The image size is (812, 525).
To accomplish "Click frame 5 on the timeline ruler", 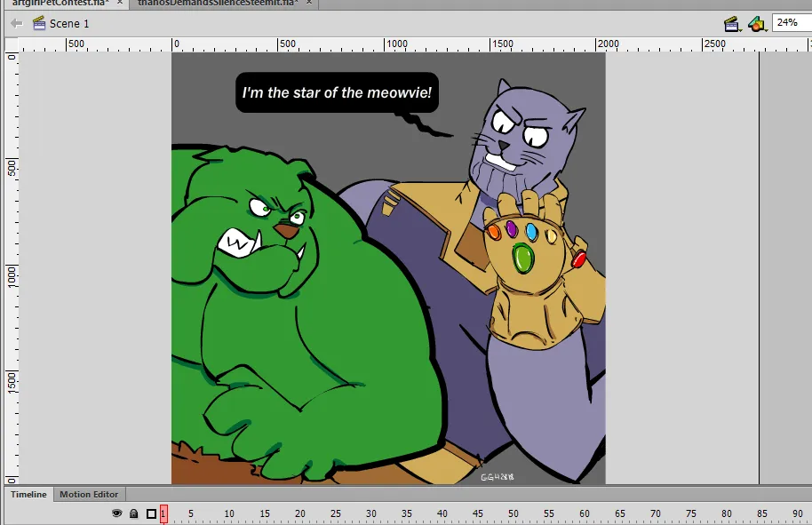I will [x=191, y=513].
